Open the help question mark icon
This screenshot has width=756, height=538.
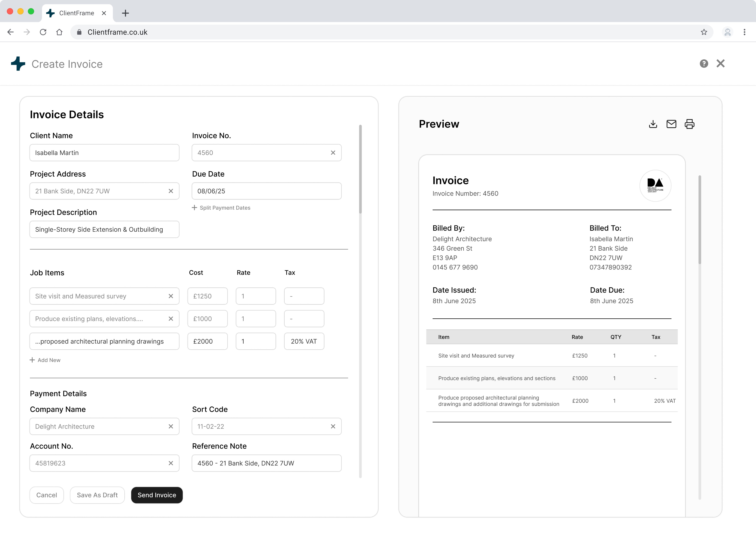point(704,64)
